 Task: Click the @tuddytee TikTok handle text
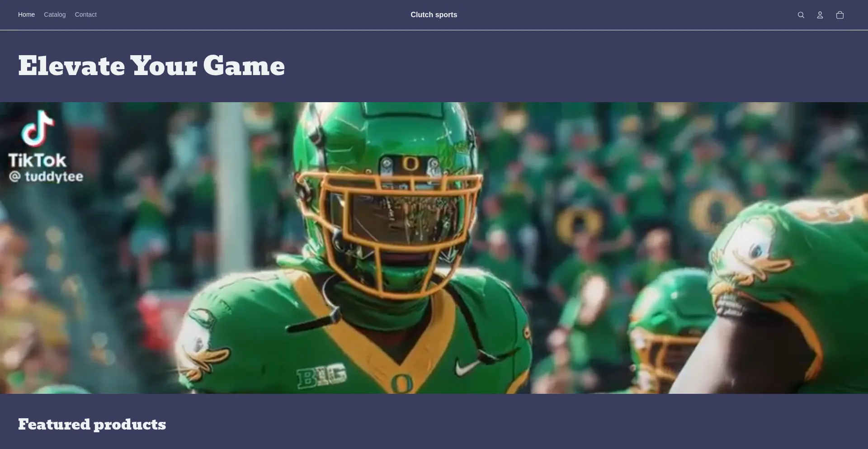pyautogui.click(x=46, y=176)
